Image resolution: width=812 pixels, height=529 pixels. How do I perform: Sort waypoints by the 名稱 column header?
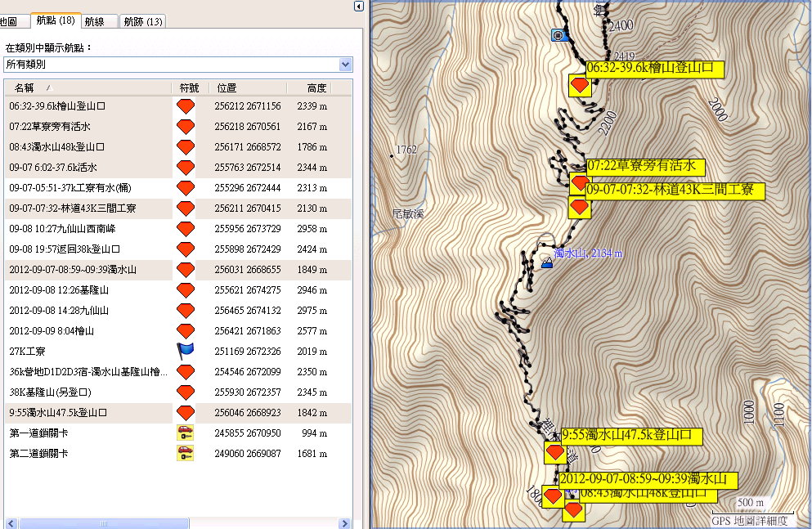pos(25,87)
